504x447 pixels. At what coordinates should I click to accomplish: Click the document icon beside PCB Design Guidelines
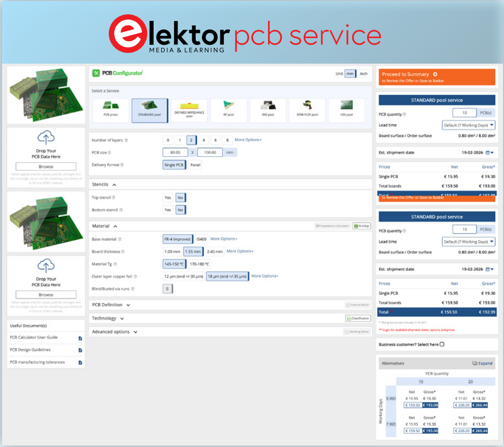[x=80, y=350]
